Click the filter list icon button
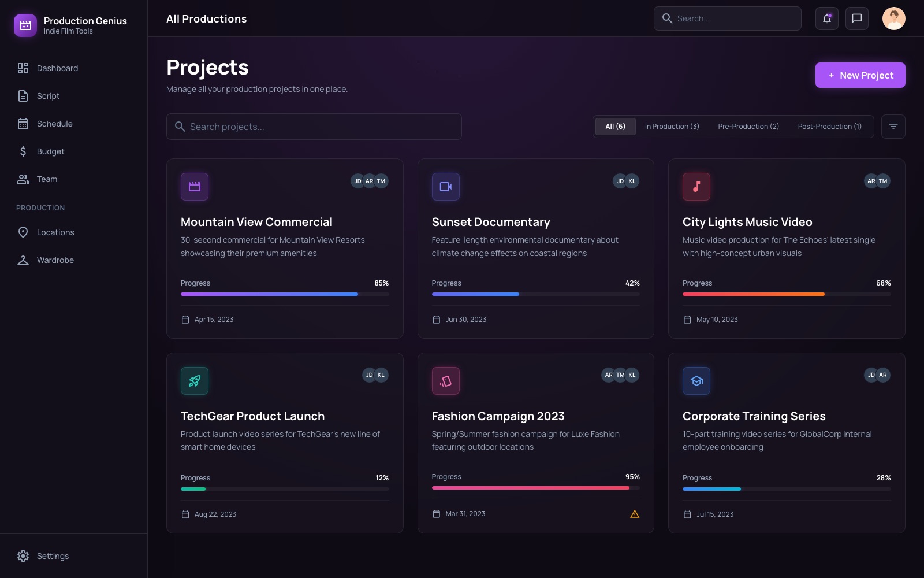 (893, 127)
